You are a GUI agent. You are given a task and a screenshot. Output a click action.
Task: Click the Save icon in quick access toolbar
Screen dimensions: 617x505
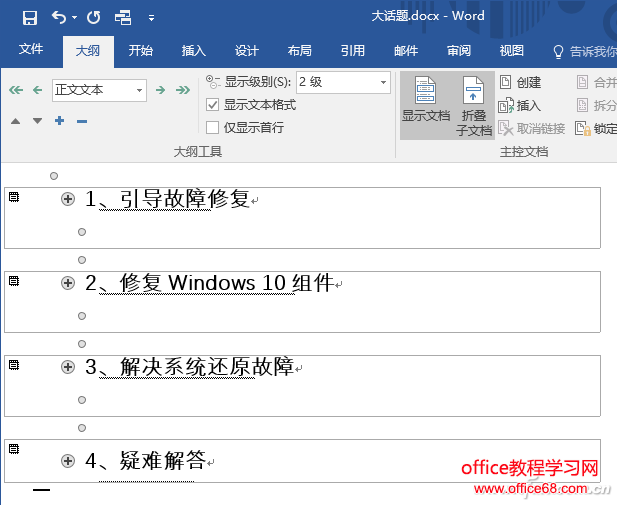tap(30, 18)
